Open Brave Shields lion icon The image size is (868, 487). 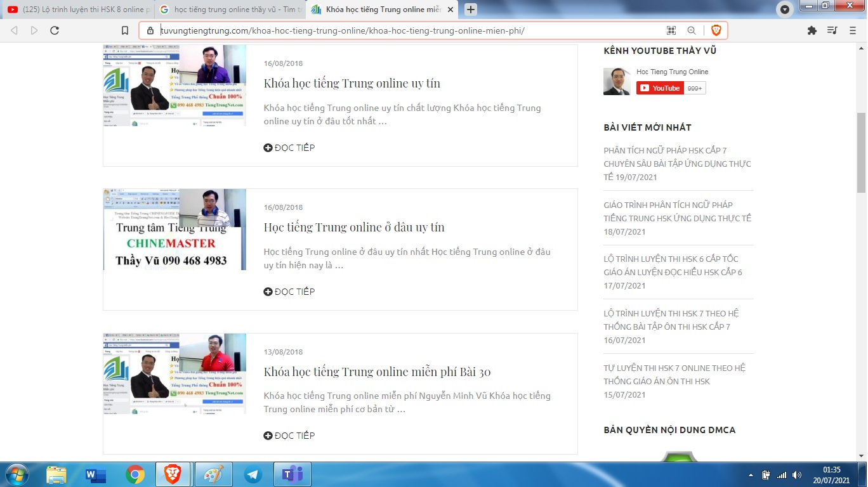tap(716, 30)
